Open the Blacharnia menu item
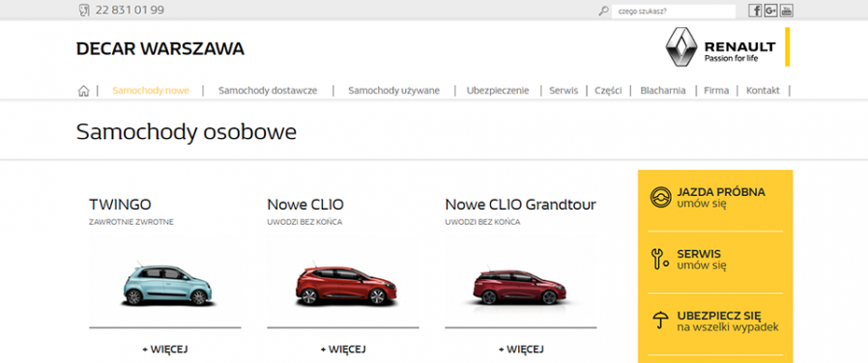The width and height of the screenshot is (868, 363). coord(663,91)
